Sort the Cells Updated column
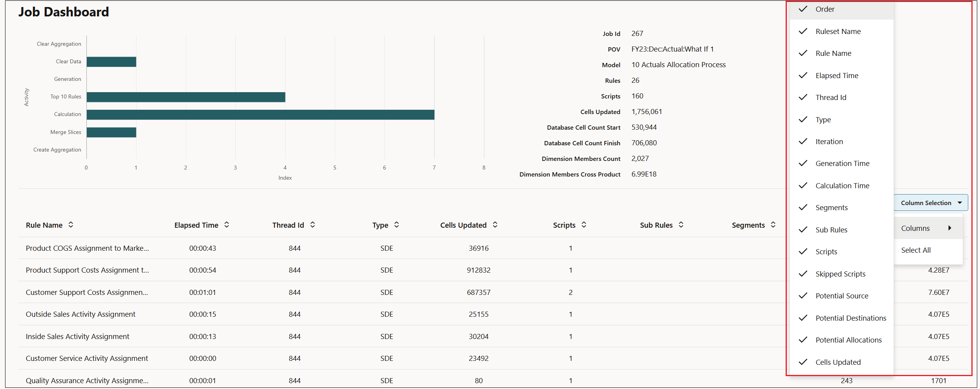This screenshot has width=980, height=389. 495,225
